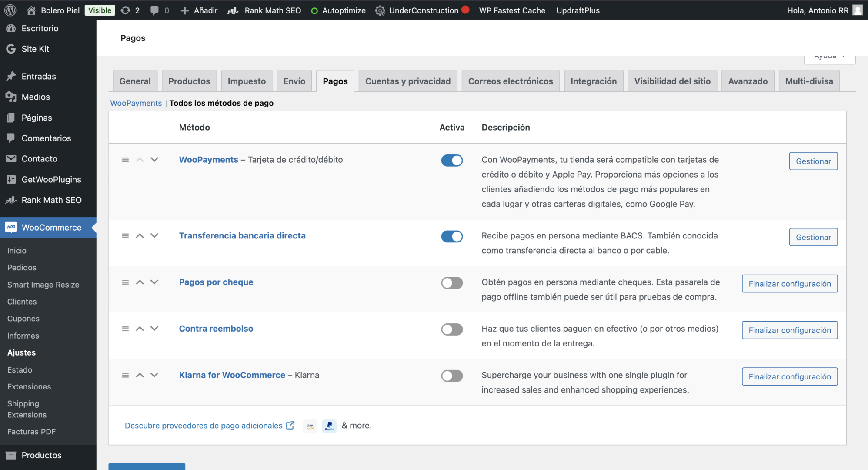Click Finalizar configuración for Contra reembolso

790,330
